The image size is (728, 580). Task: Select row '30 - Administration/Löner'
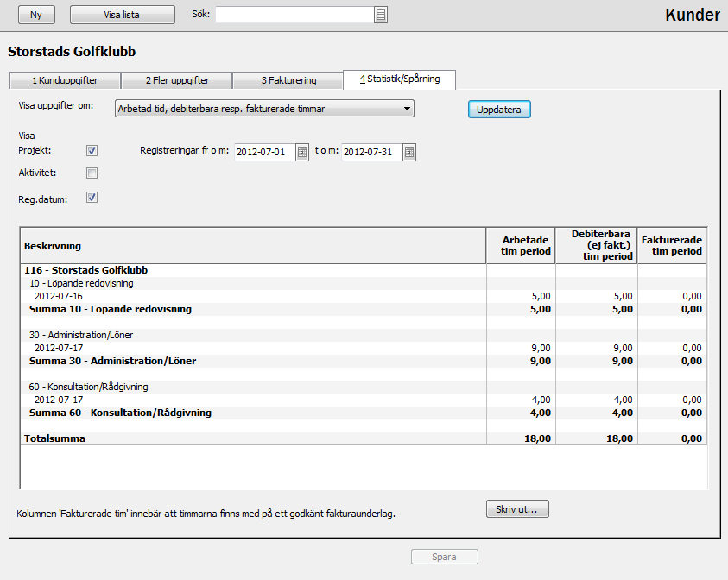coord(364,336)
